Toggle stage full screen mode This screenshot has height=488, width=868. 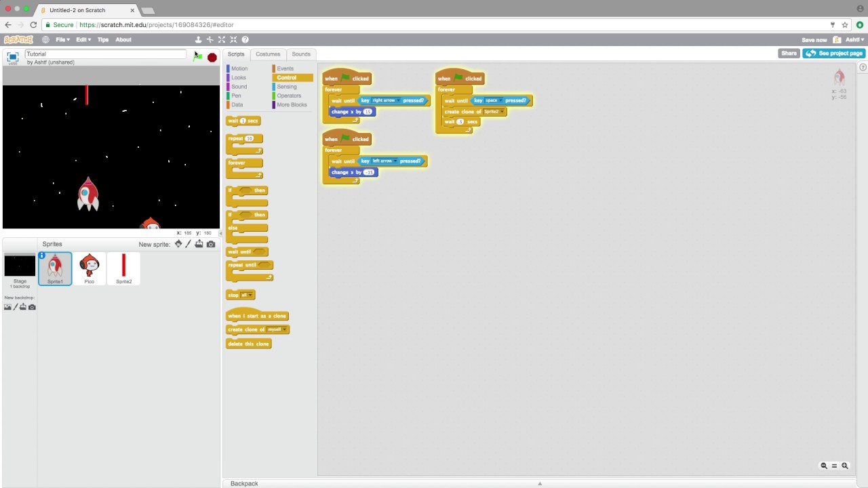tap(12, 58)
